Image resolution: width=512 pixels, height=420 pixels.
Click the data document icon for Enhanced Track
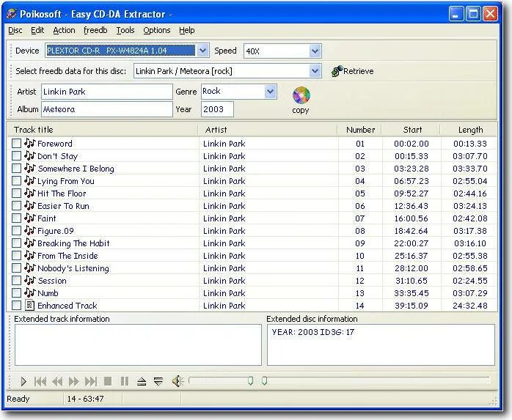(30, 305)
